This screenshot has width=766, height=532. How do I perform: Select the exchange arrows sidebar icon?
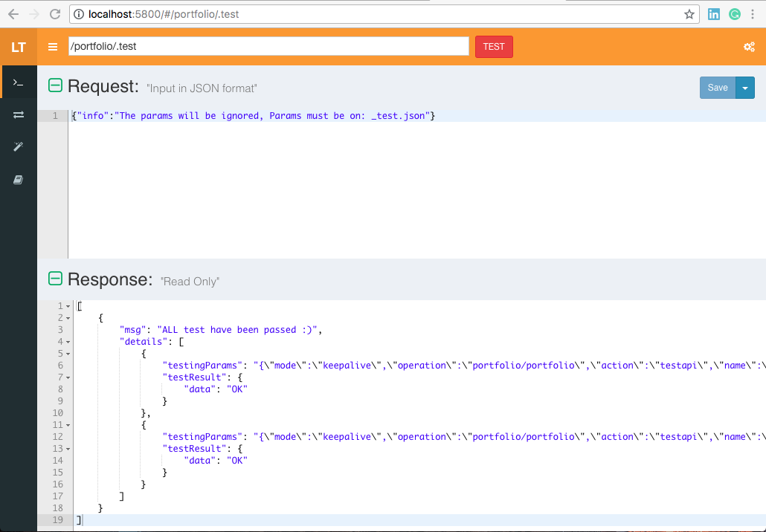point(19,114)
